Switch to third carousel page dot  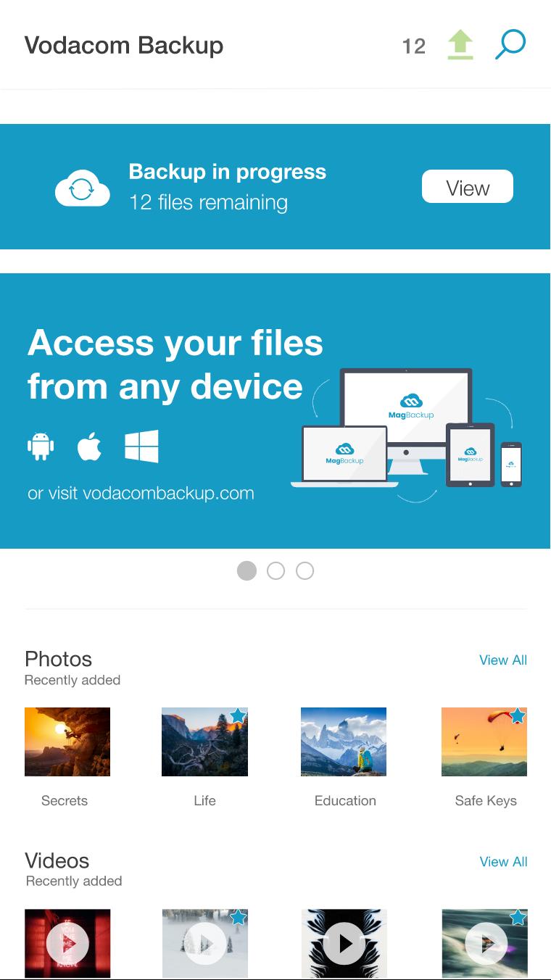pyautogui.click(x=305, y=570)
